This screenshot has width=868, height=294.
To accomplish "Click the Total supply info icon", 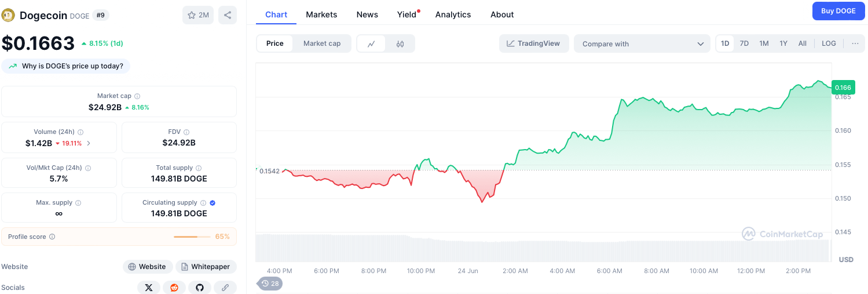I will (x=199, y=168).
